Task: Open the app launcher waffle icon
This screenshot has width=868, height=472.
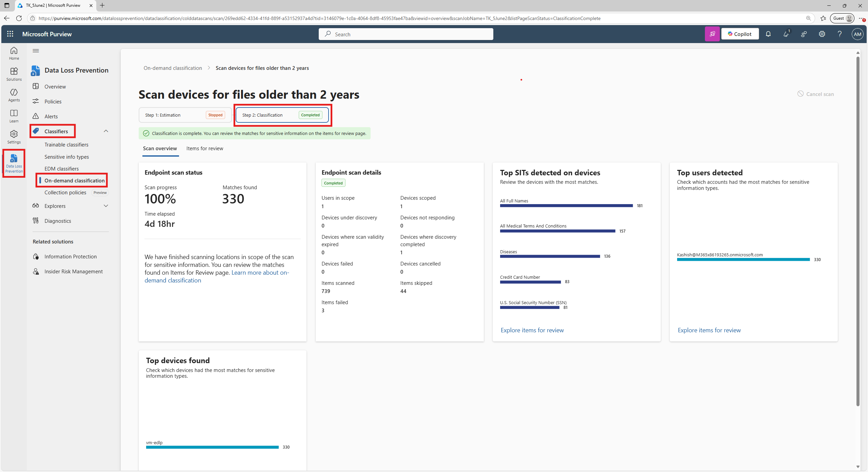Action: click(10, 34)
